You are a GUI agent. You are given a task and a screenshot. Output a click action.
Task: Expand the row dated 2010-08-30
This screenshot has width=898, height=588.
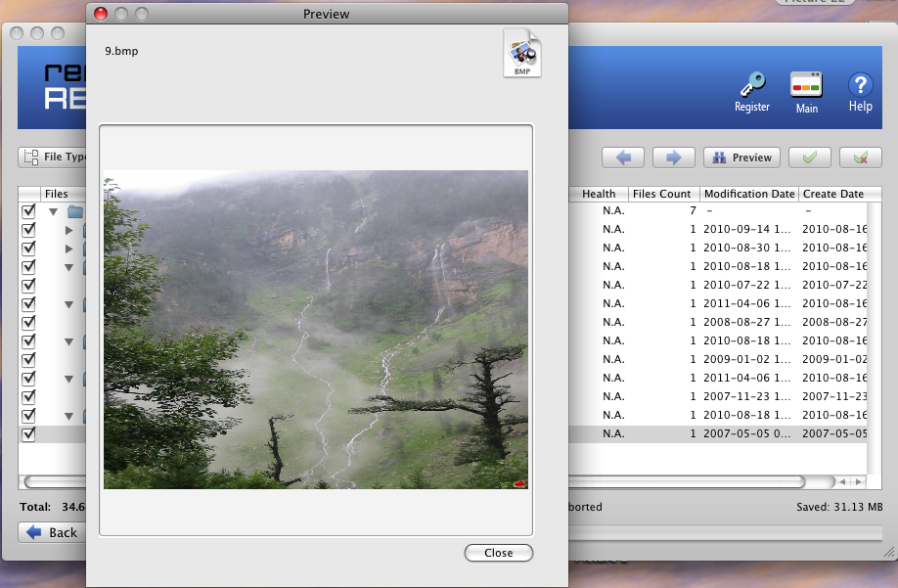point(68,249)
